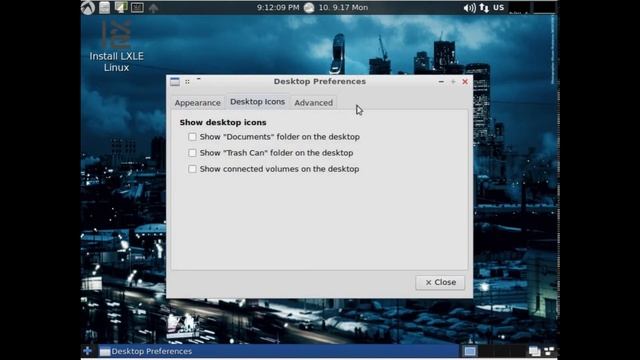
Task: Open the file manager panel icon
Action: tap(104, 7)
